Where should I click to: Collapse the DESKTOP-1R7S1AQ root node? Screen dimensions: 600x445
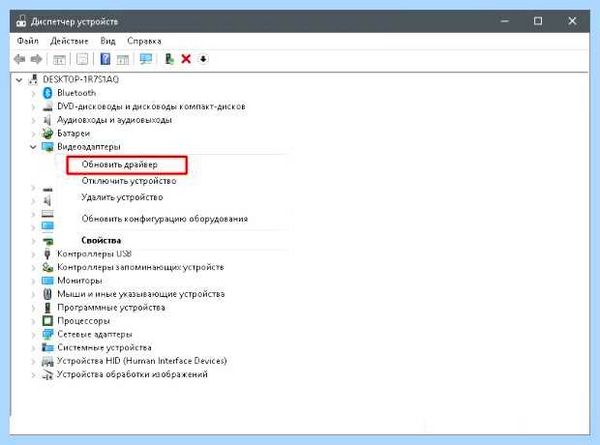(x=19, y=80)
